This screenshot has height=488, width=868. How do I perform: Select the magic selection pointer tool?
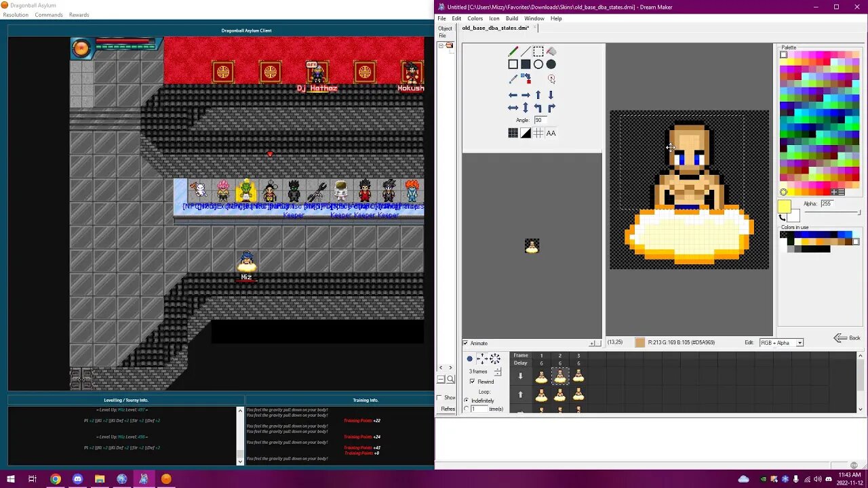coord(551,79)
